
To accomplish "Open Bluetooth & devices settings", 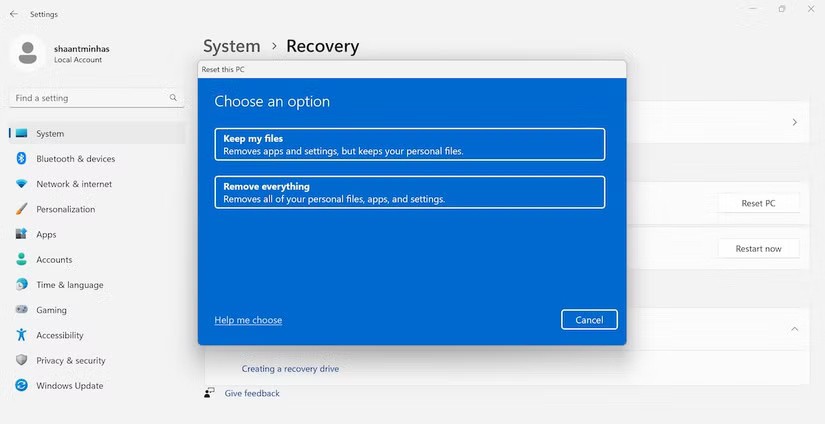I will click(x=97, y=159).
